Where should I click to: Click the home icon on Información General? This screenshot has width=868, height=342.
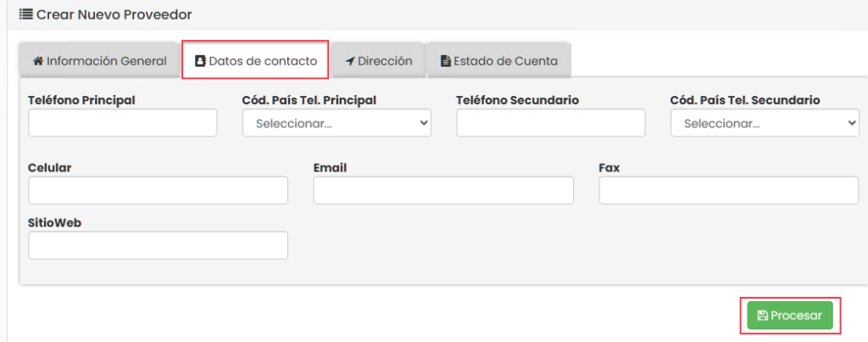coord(38,61)
